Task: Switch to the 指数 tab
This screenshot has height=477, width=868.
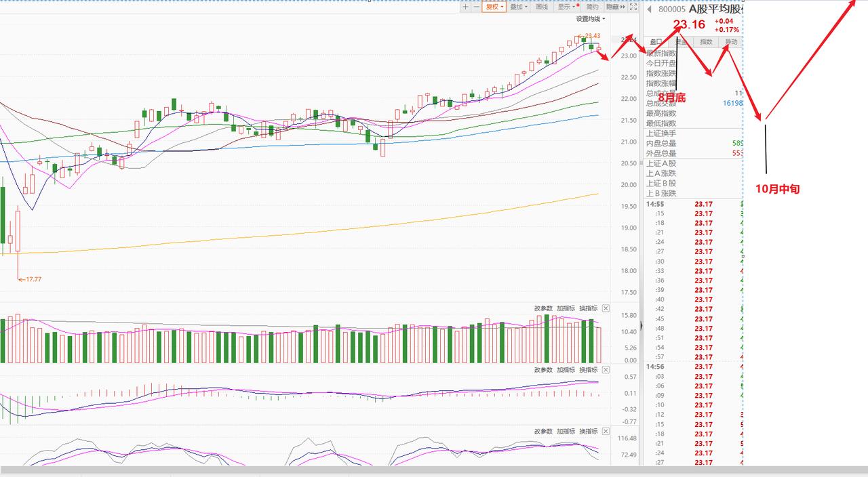Action: pyautogui.click(x=706, y=42)
